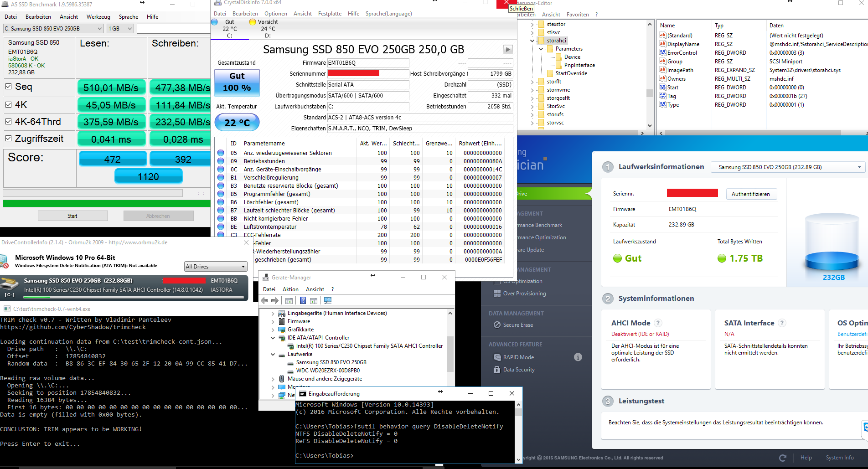Click the action pane icon in Geräte-Manager toolbar
Image resolution: width=868 pixels, height=469 pixels.
click(x=314, y=301)
